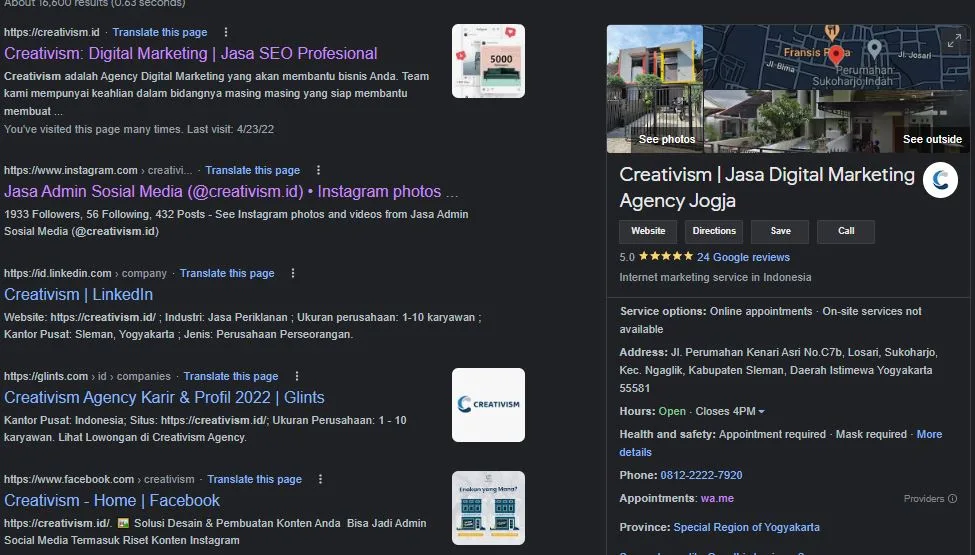
Task: Click the gray map marker near Jl. Josari
Action: [874, 48]
